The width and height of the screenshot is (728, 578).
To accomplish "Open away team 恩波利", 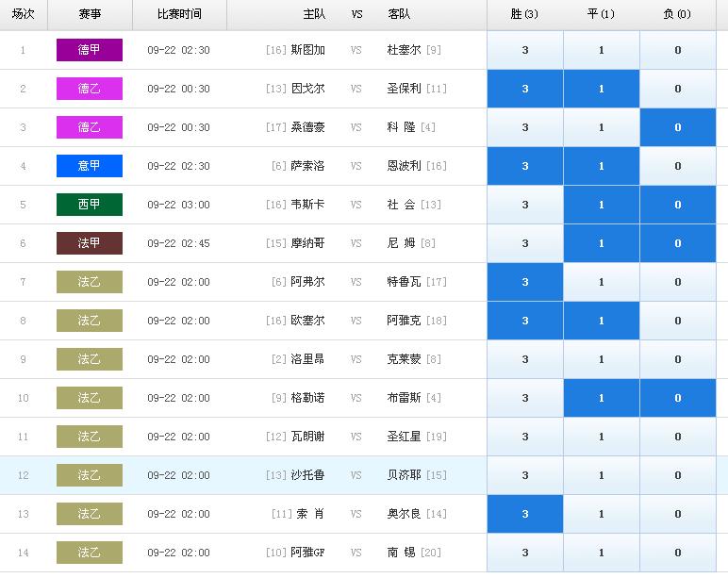I will click(404, 166).
